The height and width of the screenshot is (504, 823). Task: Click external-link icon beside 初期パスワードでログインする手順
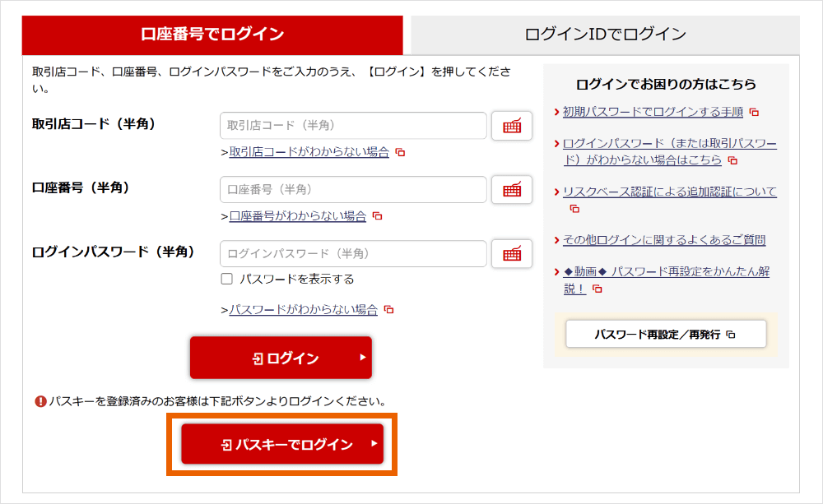coord(754,112)
